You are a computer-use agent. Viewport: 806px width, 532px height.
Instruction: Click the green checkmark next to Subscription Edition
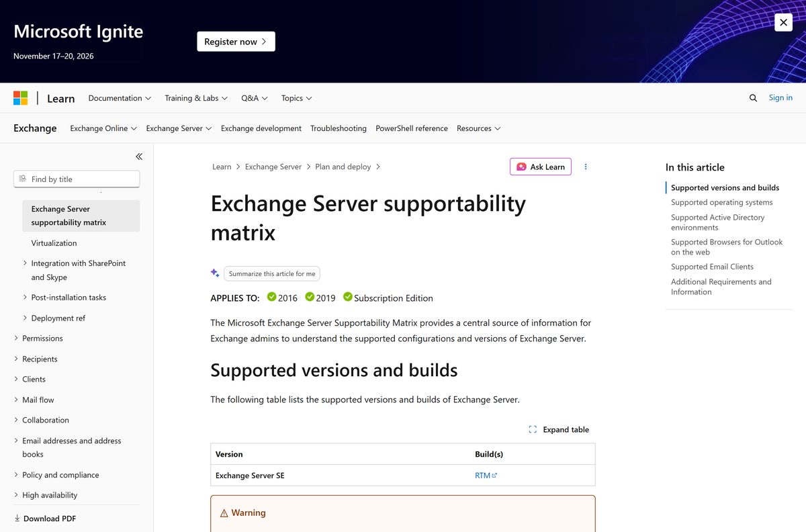[348, 297]
